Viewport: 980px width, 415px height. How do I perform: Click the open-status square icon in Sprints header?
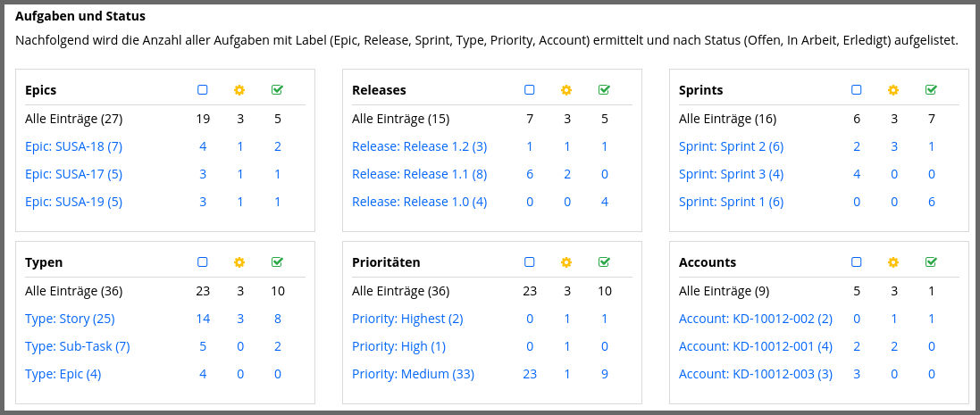[856, 90]
